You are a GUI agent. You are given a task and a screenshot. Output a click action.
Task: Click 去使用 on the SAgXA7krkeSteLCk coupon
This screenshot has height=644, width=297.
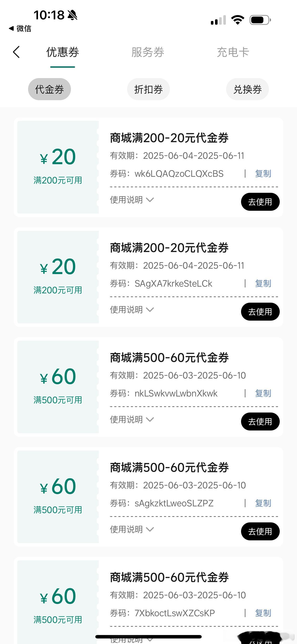pyautogui.click(x=260, y=311)
